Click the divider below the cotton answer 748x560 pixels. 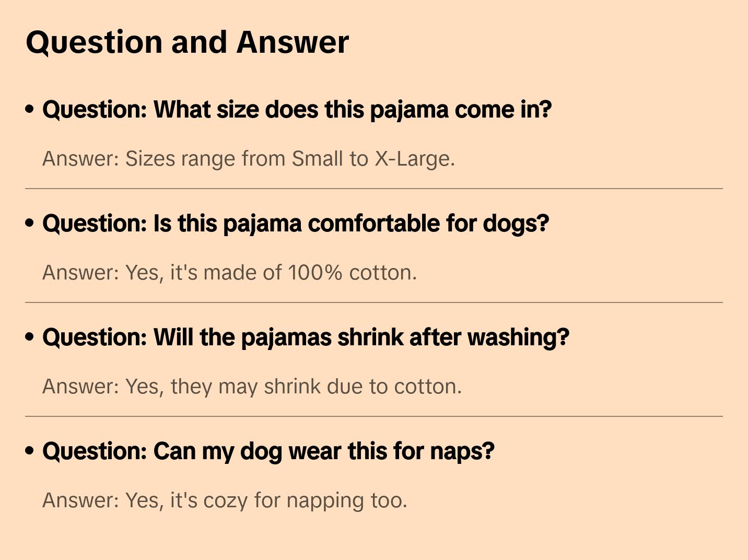(x=374, y=302)
